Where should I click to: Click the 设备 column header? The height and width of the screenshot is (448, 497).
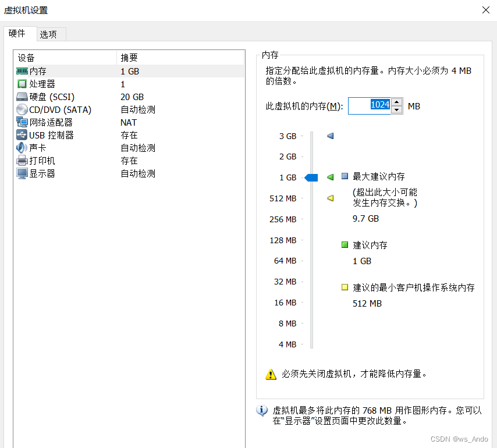(65, 58)
